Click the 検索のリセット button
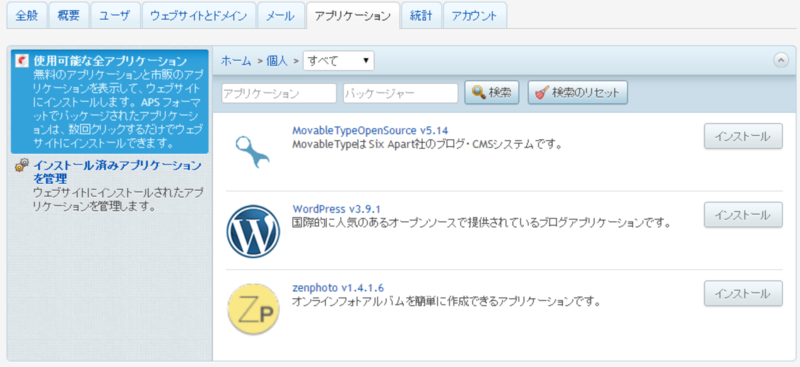 pyautogui.click(x=578, y=93)
